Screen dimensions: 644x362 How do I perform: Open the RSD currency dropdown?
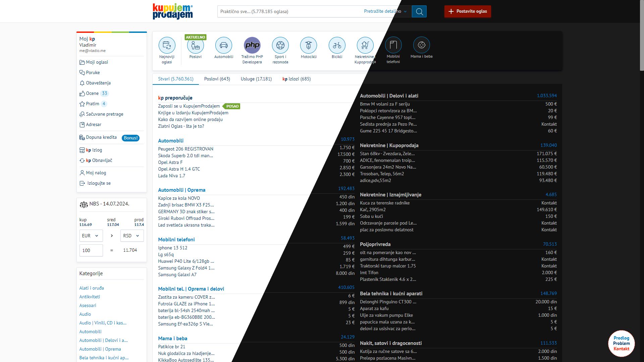coord(132,236)
